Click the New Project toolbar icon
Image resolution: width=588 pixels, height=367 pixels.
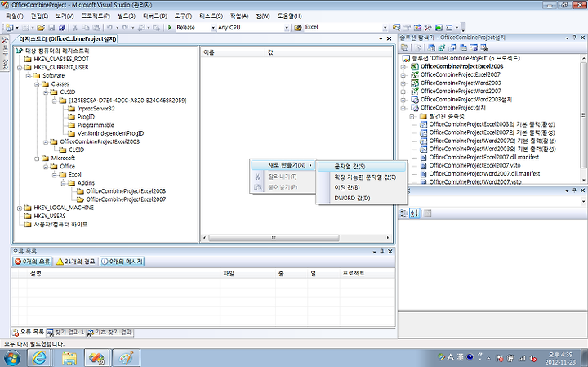[9, 28]
